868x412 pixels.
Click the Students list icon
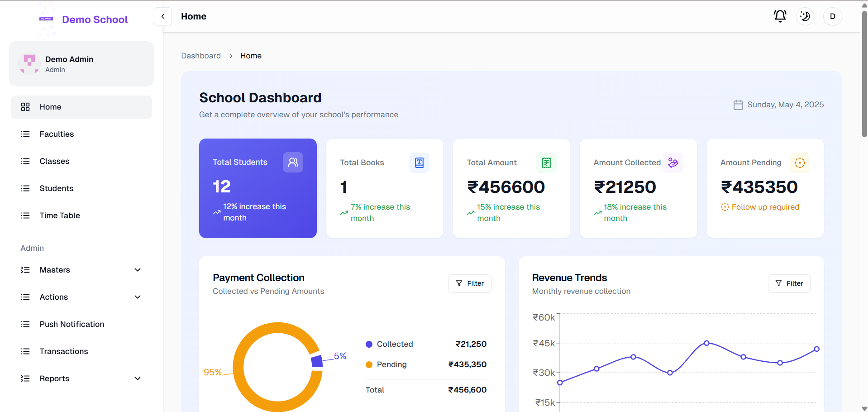(x=25, y=188)
